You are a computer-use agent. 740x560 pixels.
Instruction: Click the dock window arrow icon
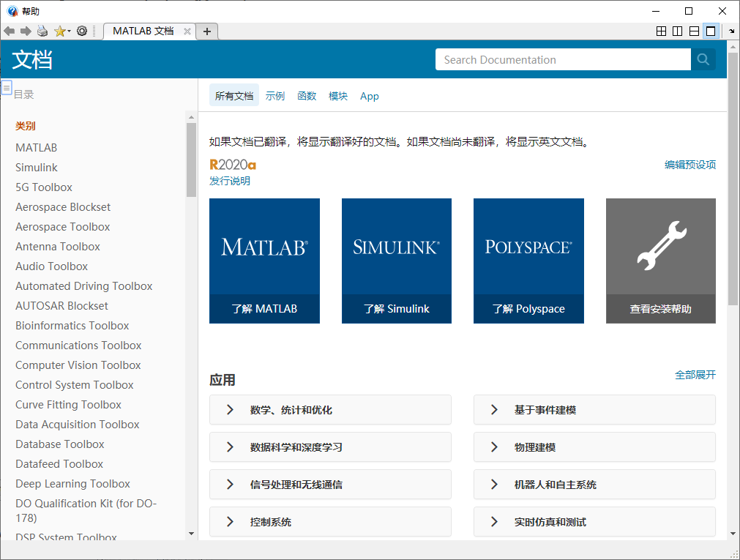(731, 31)
